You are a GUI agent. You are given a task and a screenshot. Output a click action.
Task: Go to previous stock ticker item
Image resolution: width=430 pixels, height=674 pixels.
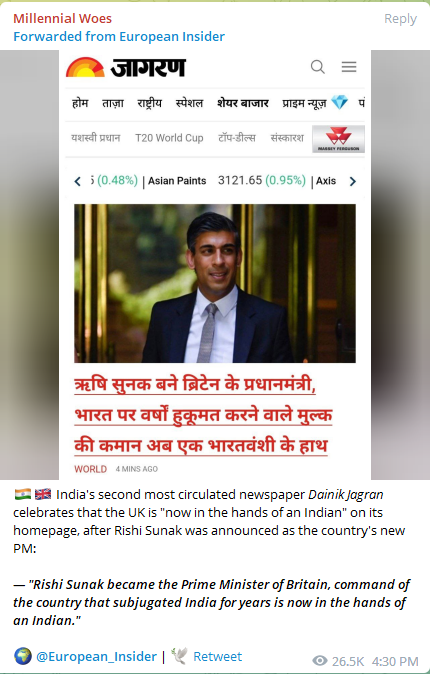[77, 181]
